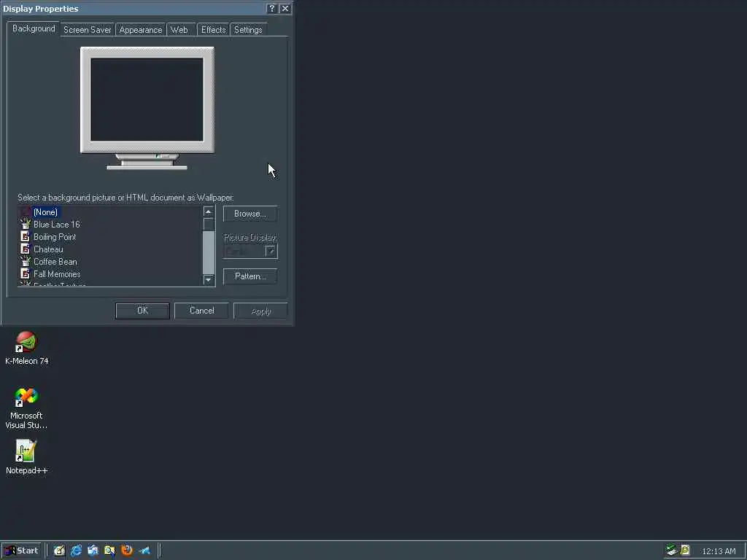Screen dimensions: 747x560
Task: Click the Cancel button
Action: coord(201,311)
